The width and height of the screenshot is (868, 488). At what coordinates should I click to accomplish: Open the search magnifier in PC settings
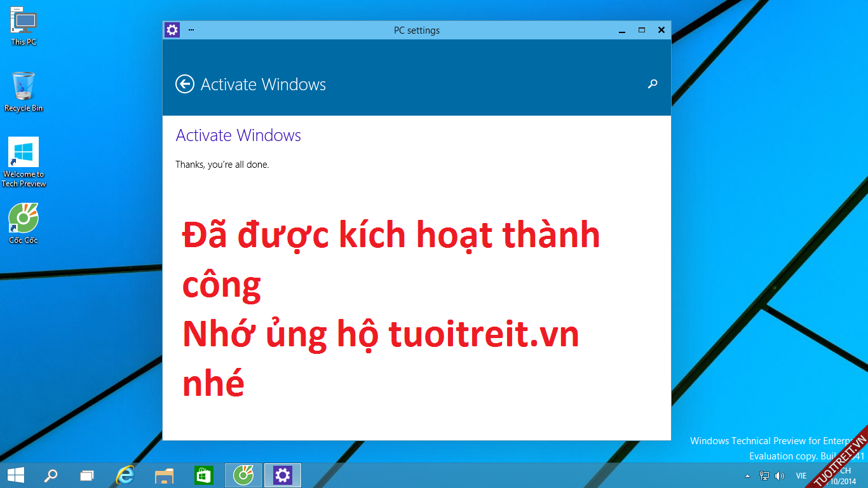coord(652,84)
